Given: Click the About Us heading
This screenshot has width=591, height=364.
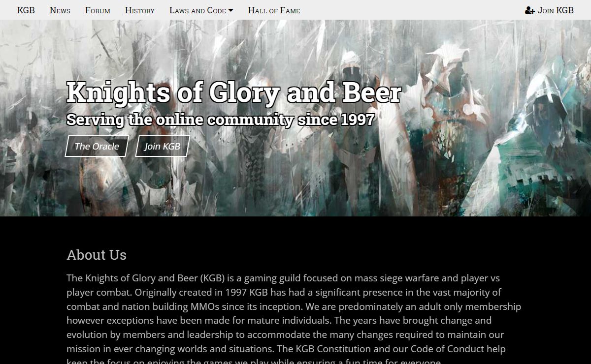Looking at the screenshot, I should [x=97, y=255].
